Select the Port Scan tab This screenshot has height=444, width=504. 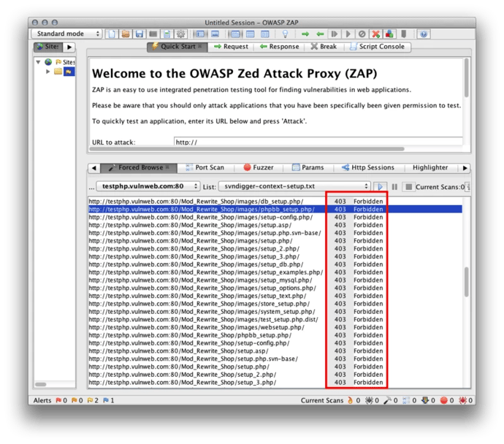[205, 167]
